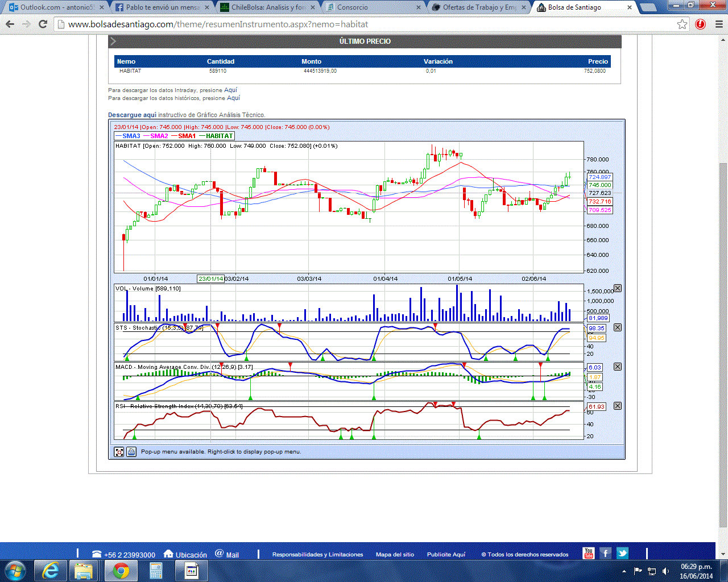Reload the page with the refresh icon
The image size is (728, 582).
coord(43,24)
